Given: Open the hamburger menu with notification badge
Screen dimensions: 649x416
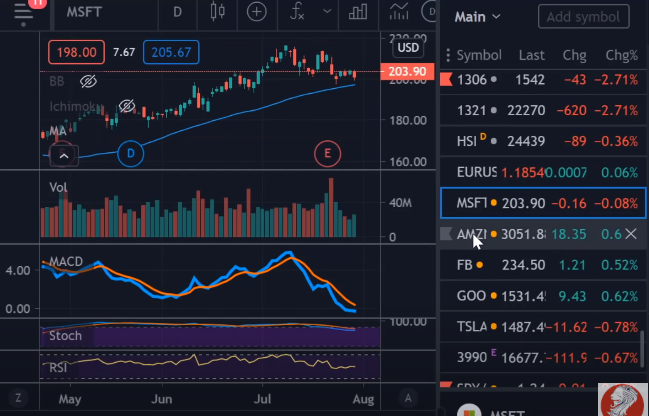Looking at the screenshot, I should [x=25, y=12].
